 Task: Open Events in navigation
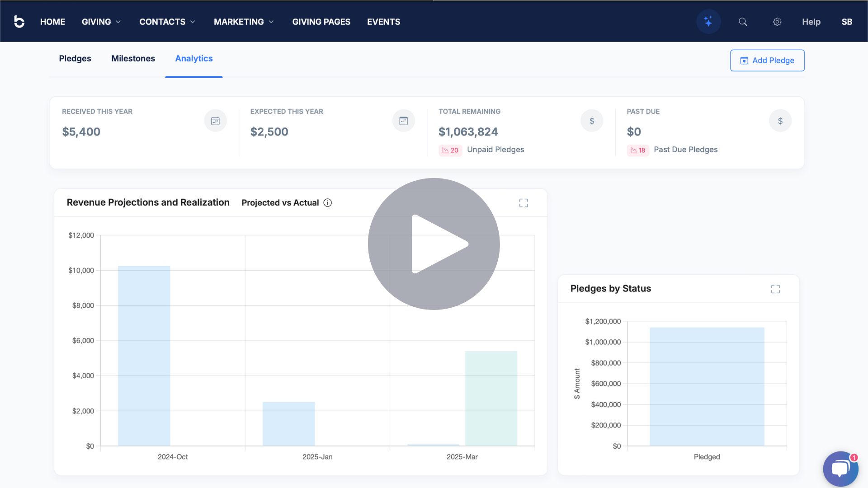pos(383,22)
